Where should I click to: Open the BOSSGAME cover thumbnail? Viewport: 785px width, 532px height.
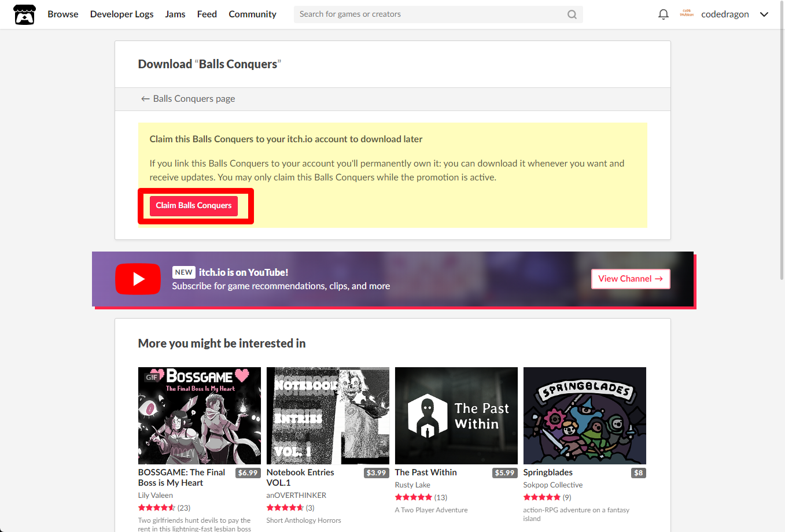200,416
